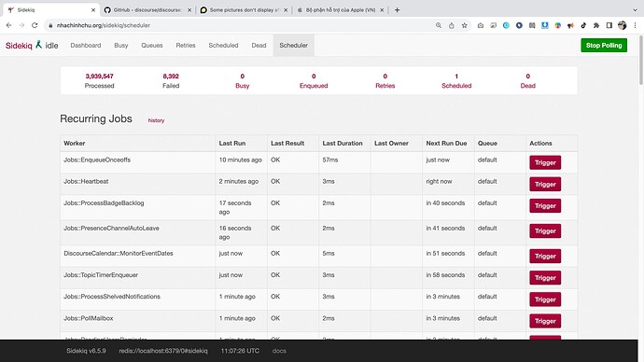This screenshot has height=362, width=644.
Task: Open the Recurring Jobs history link
Action: (x=156, y=120)
